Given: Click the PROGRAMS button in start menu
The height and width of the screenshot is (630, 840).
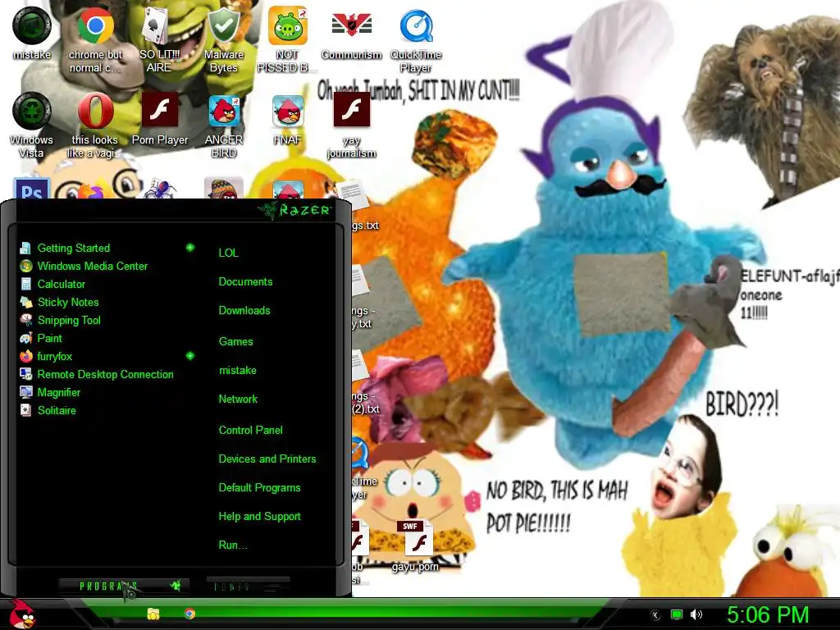Looking at the screenshot, I should coord(124,586).
